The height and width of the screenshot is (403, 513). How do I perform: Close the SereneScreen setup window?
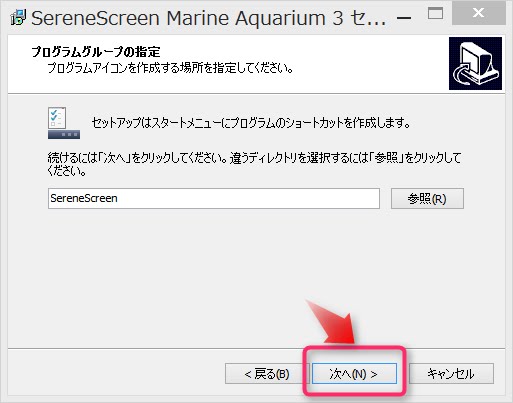point(479,13)
